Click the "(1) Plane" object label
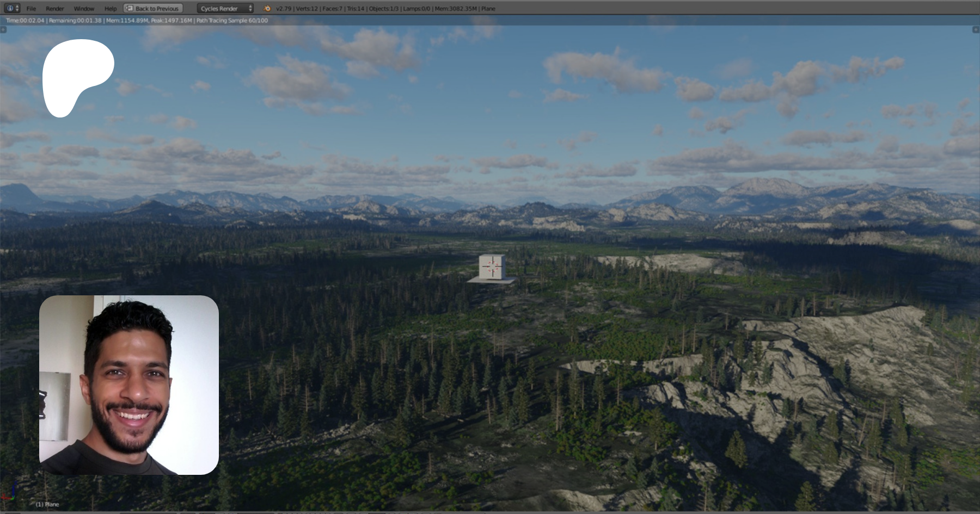The image size is (980, 514). pos(47,504)
